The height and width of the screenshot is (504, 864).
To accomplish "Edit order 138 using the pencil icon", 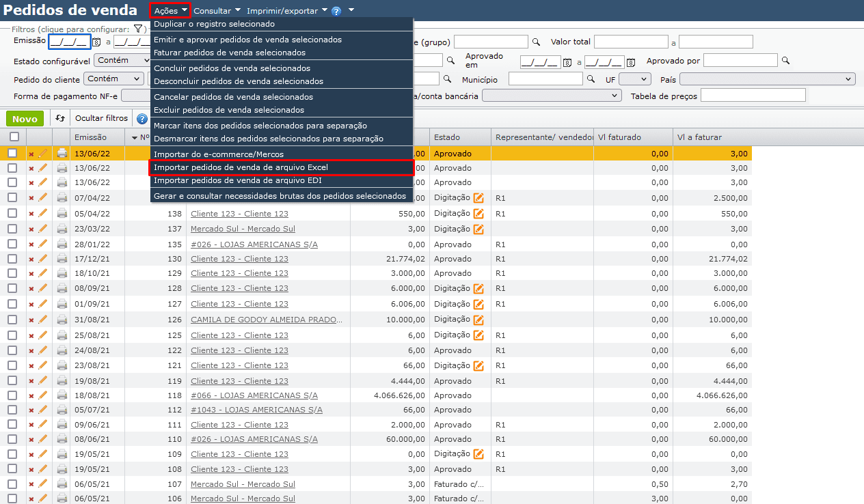I will 43,213.
